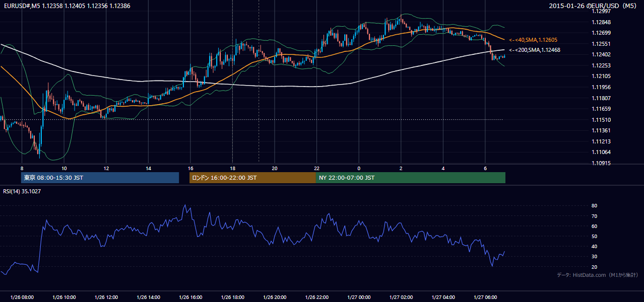Click price level 1.10915 on the axis
The image size is (644, 302).
pyautogui.click(x=602, y=163)
